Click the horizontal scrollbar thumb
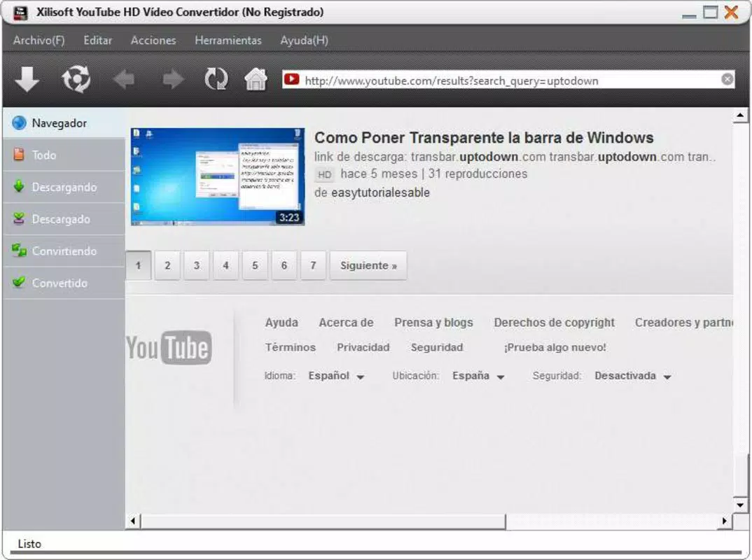Viewport: 752px width, 560px height. coord(323,521)
